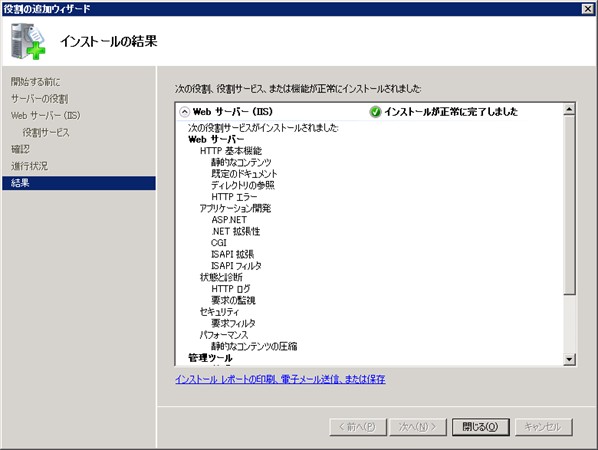
Task: Click the パフォーマンス entry
Action: point(224,335)
